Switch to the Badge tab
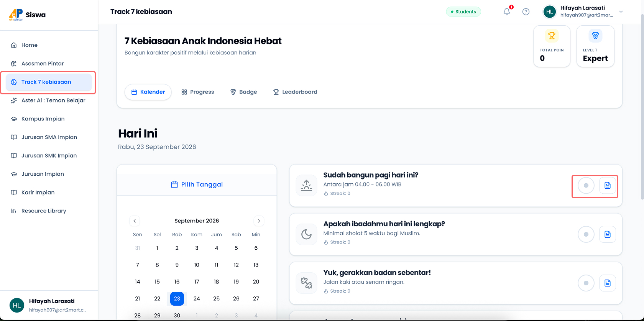 (x=244, y=92)
